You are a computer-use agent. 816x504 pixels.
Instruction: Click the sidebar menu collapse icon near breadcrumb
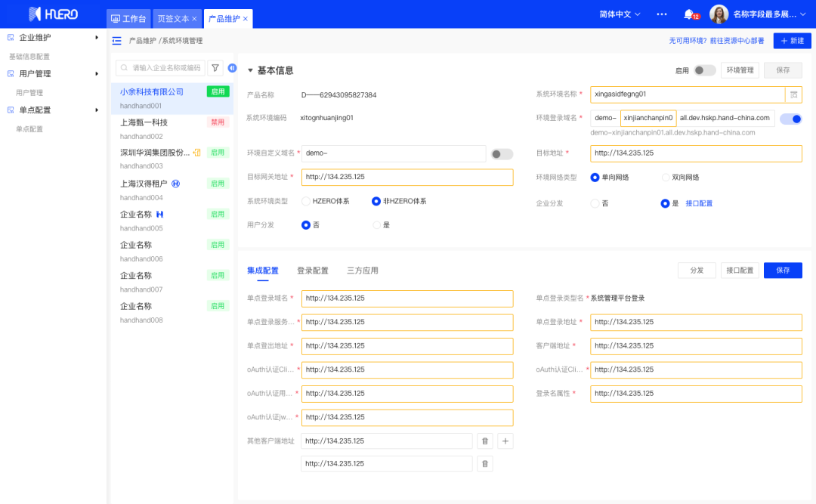pos(116,41)
